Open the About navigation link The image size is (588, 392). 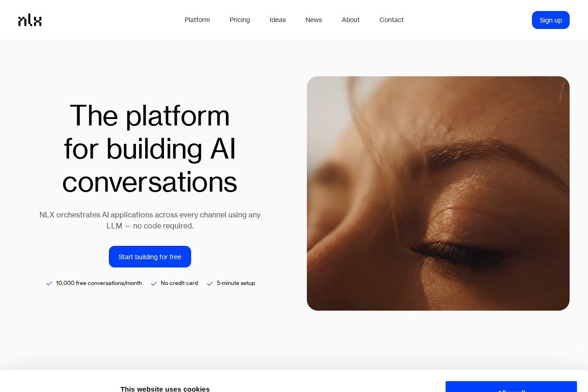coord(351,20)
